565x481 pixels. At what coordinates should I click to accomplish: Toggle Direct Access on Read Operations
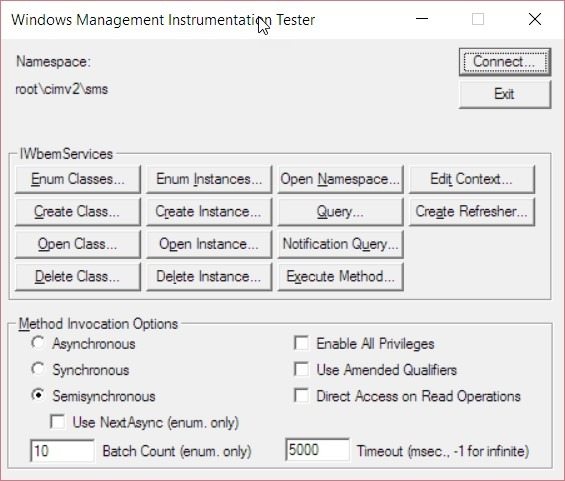pos(301,396)
